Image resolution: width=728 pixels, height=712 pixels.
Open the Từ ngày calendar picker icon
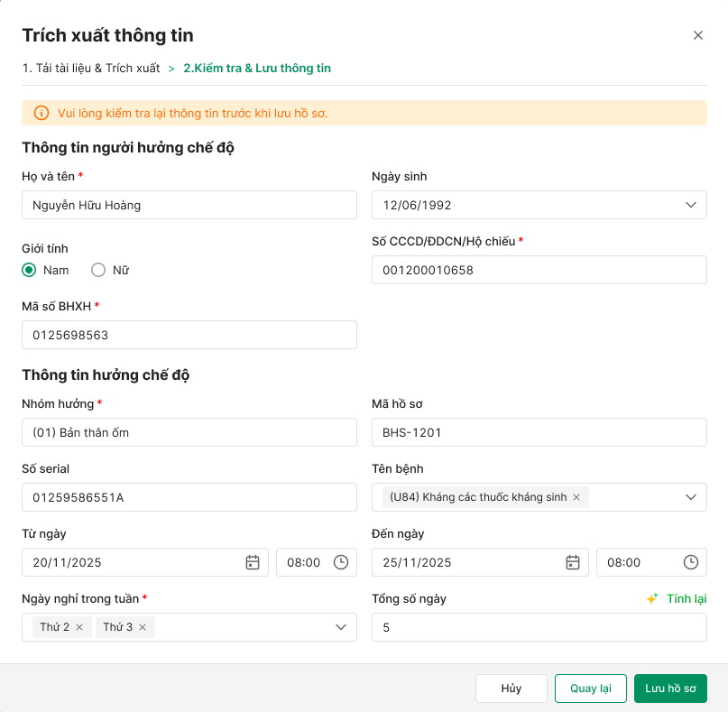(253, 562)
